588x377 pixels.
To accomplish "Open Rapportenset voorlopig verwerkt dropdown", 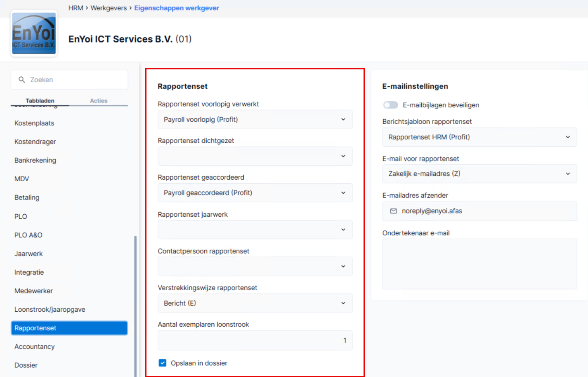I will (255, 119).
